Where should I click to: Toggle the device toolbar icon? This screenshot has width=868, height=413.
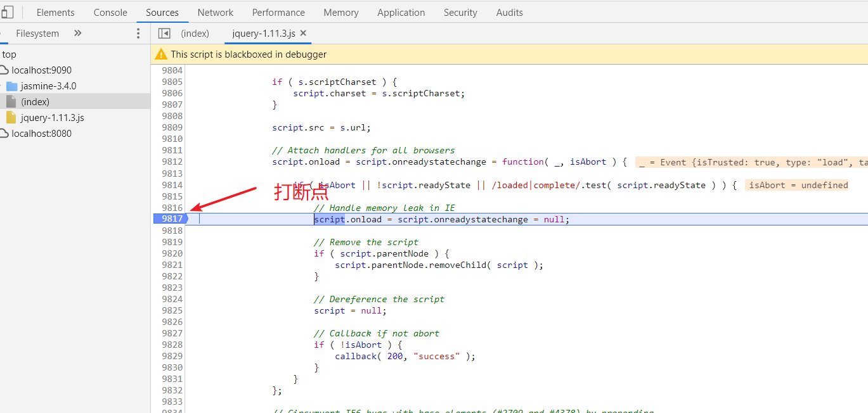coord(7,12)
